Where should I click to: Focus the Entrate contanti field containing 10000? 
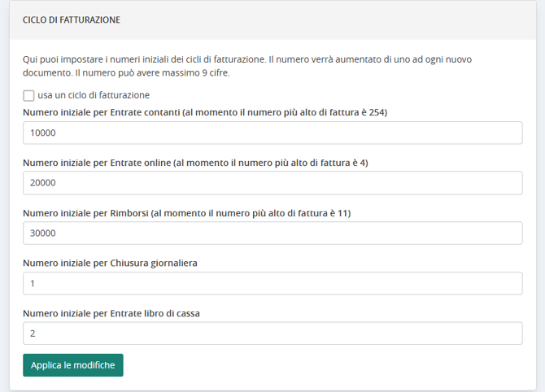coord(272,133)
